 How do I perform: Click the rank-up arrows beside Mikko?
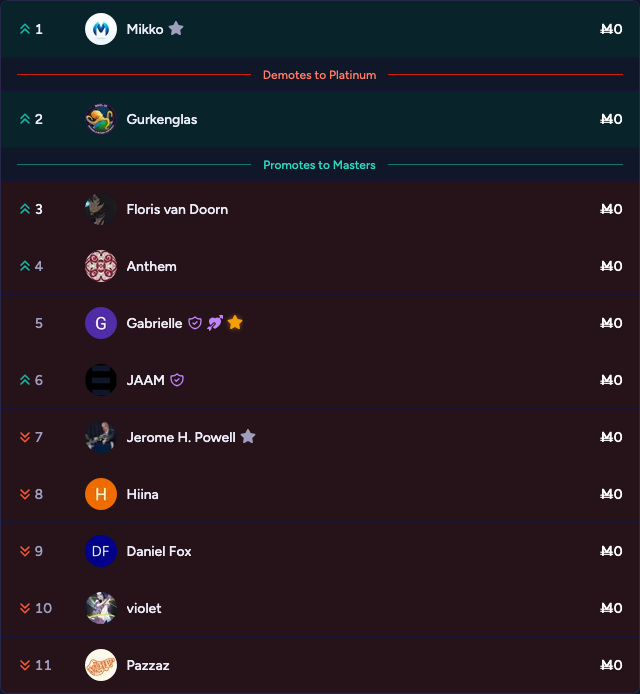[x=25, y=30]
